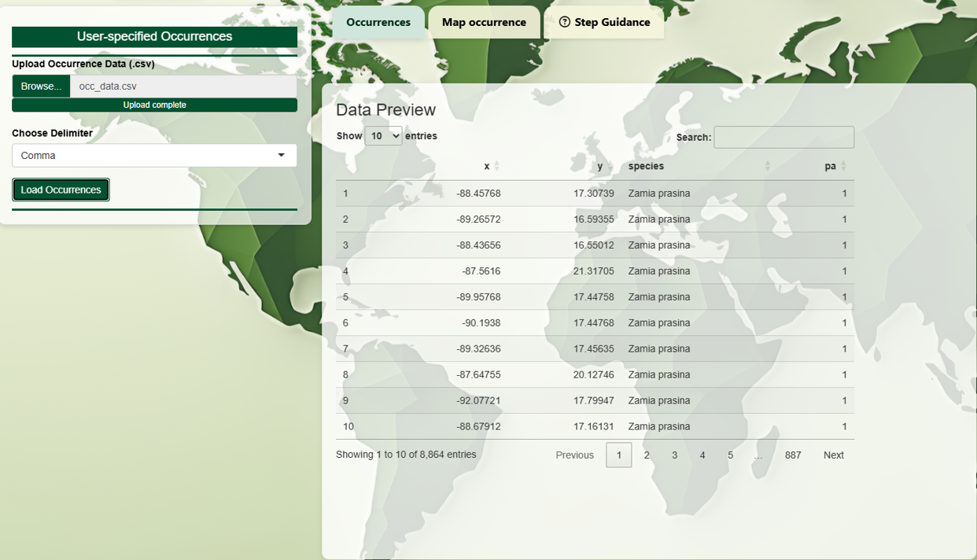977x560 pixels.
Task: Select y value 17.44758 in row 5
Action: [593, 297]
